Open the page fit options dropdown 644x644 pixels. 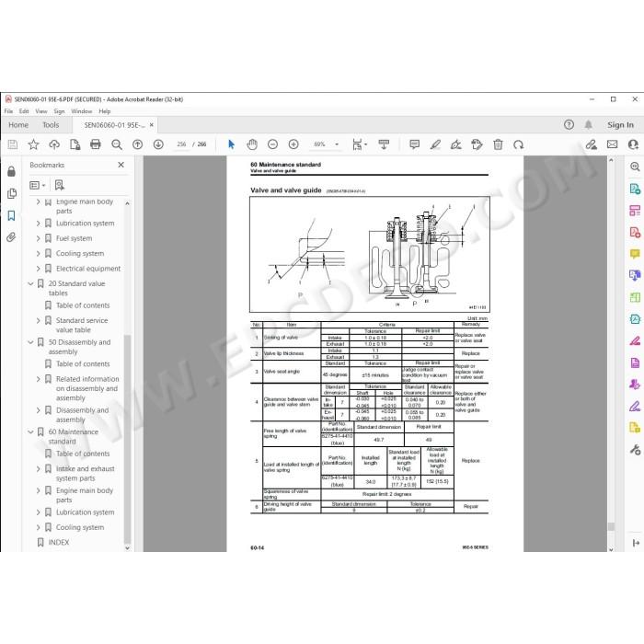pos(360,144)
